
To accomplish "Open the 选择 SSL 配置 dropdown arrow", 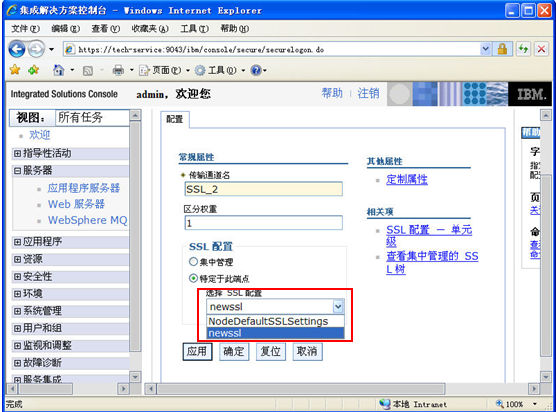I will pos(338,306).
